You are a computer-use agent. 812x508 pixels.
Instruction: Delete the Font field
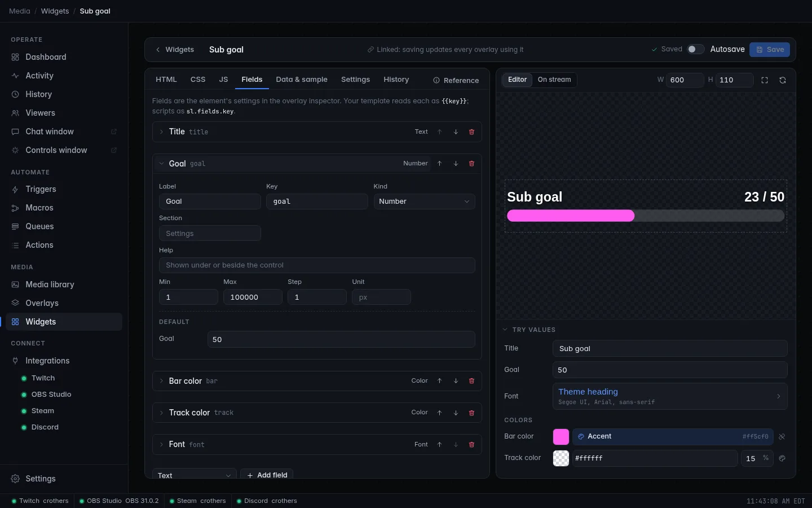pos(472,445)
